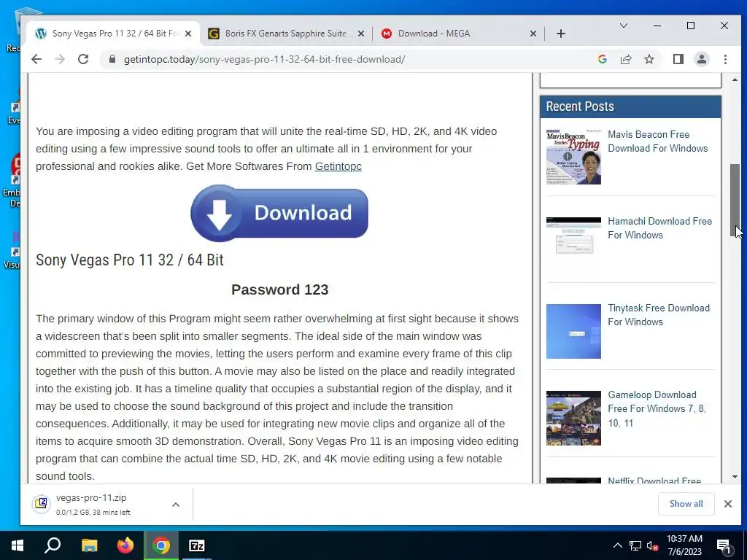Bookmark this page with the star
Screen dimensions: 747x560
649,59
